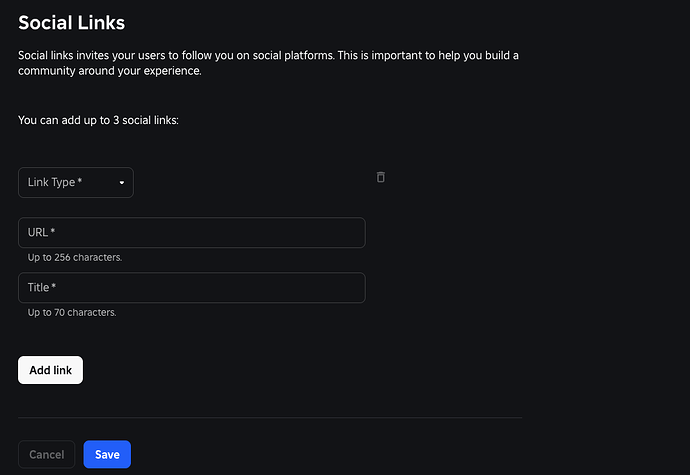Click the divider line above Cancel
690x475 pixels.
coord(270,417)
